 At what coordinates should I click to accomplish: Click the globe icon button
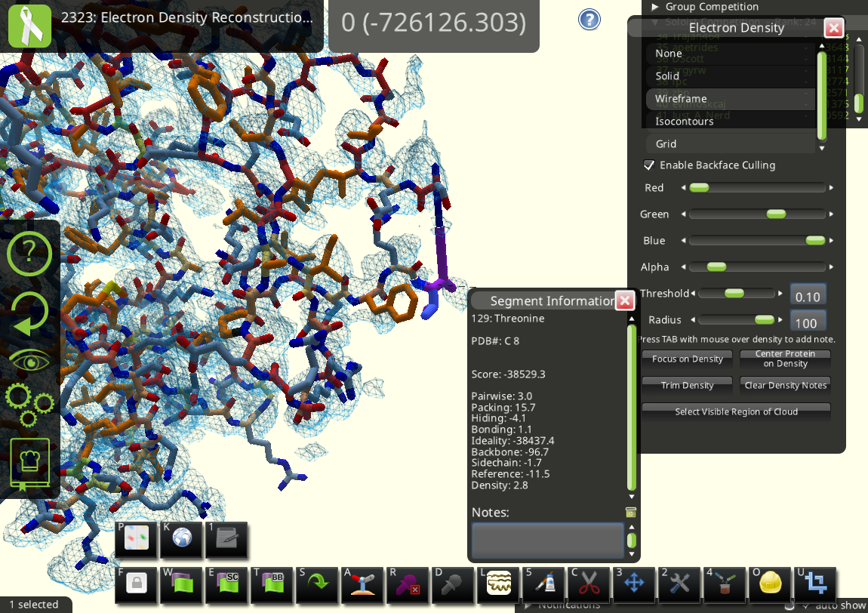(181, 539)
